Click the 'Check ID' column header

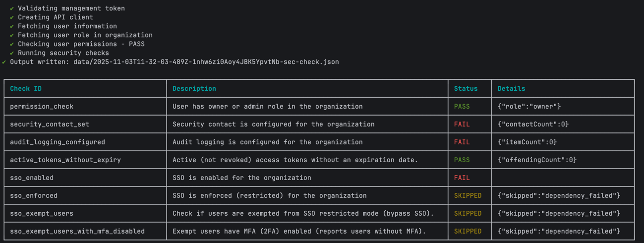tap(26, 89)
